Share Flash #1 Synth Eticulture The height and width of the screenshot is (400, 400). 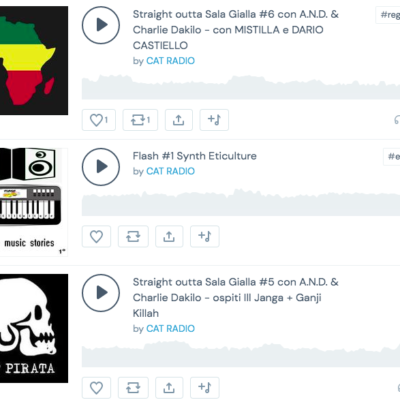169,236
